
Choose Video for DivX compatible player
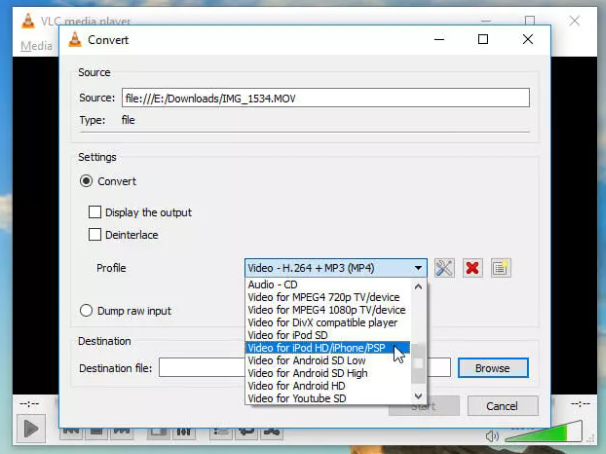click(328, 323)
